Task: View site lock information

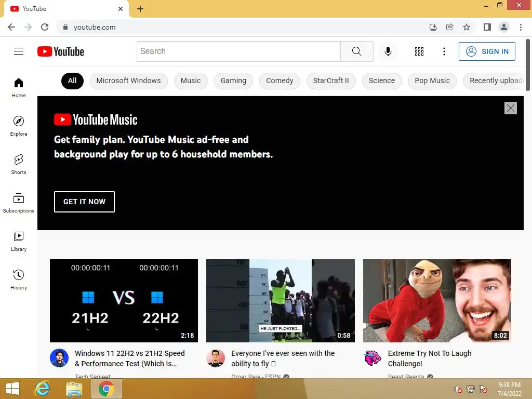Action: click(x=65, y=27)
